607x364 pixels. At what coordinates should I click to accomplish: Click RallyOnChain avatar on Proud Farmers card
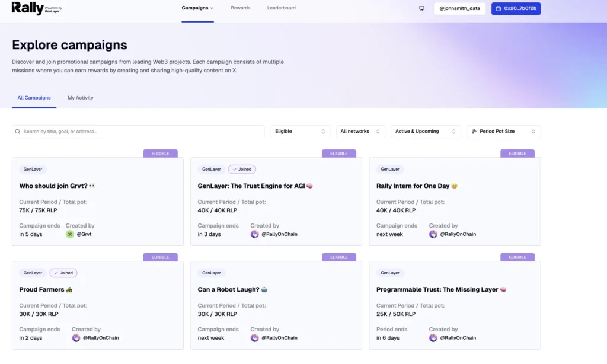76,338
